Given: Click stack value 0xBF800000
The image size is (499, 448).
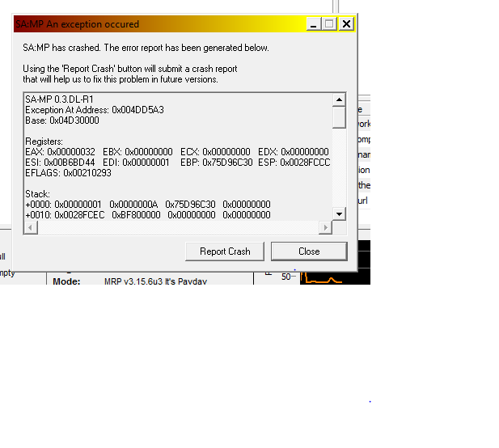Looking at the screenshot, I should coord(136,215).
